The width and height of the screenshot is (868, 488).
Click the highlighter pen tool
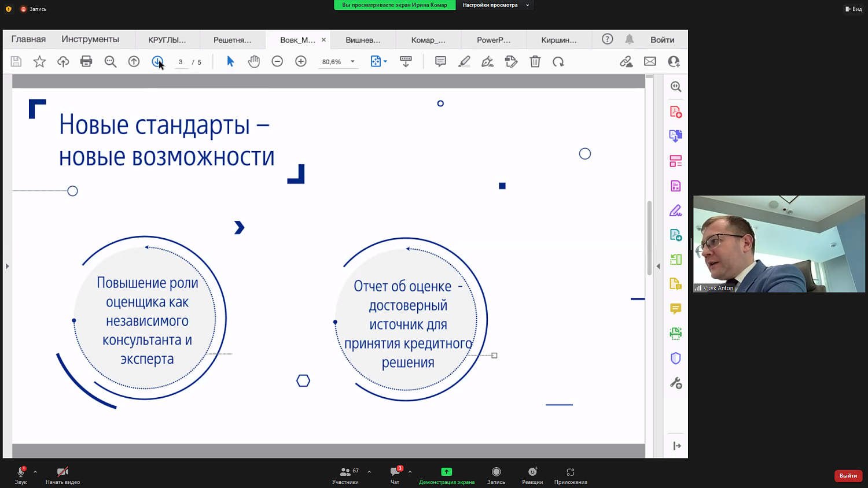click(x=464, y=61)
